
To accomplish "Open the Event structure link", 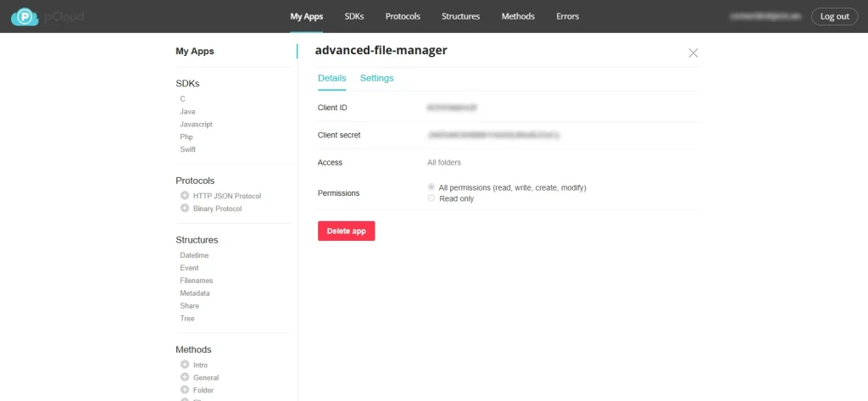I will coord(189,268).
